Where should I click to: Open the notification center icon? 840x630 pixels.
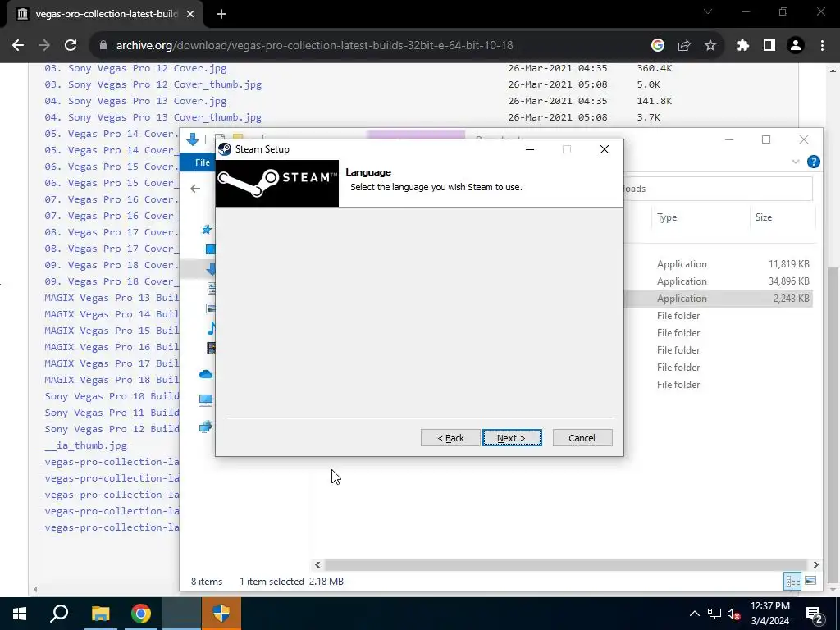click(x=815, y=614)
